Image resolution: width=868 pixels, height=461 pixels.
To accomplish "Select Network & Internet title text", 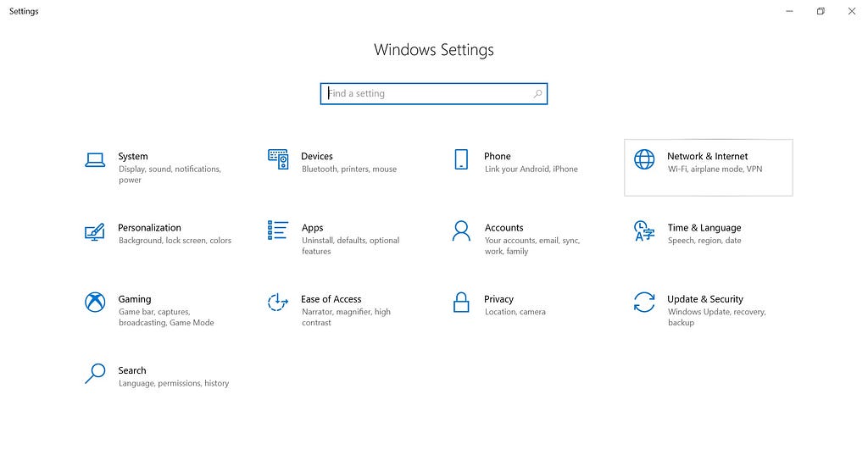I will click(x=708, y=157).
